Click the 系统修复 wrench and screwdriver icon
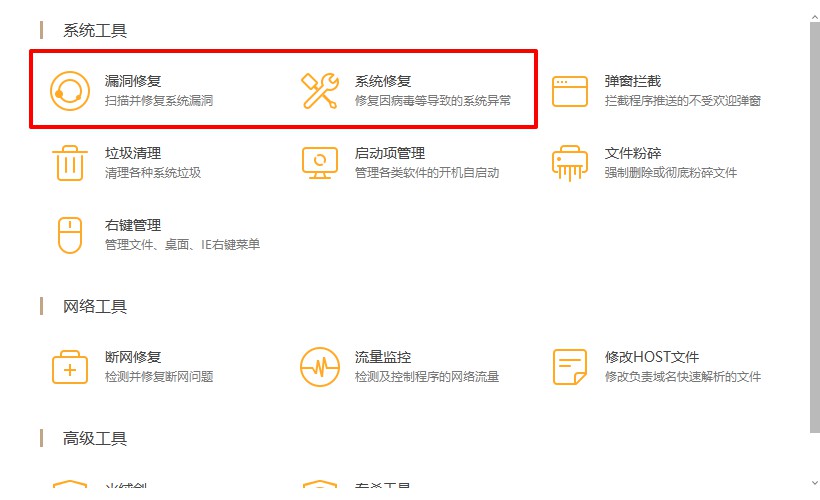820x500 pixels. point(320,91)
